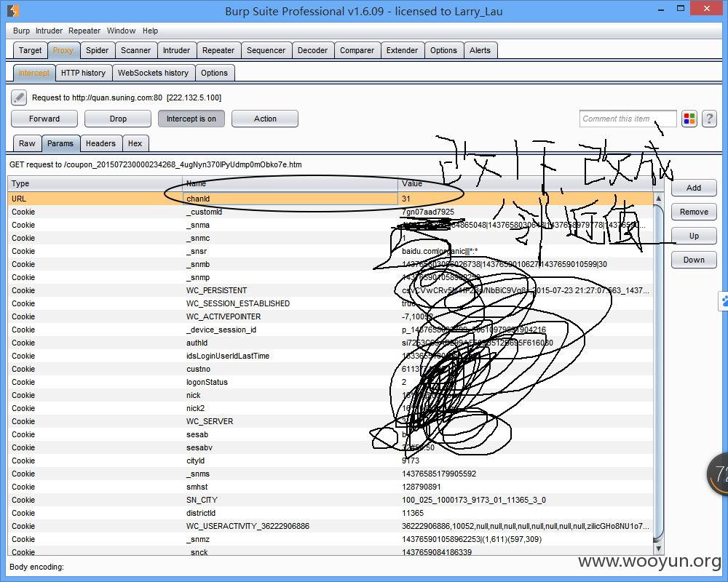Click the scrollbar up arrow
The height and width of the screenshot is (582, 728).
click(x=658, y=198)
